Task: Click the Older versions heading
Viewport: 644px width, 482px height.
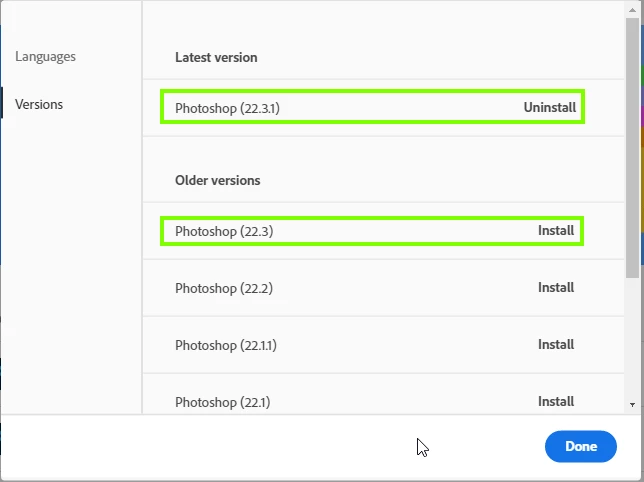Action: (217, 181)
